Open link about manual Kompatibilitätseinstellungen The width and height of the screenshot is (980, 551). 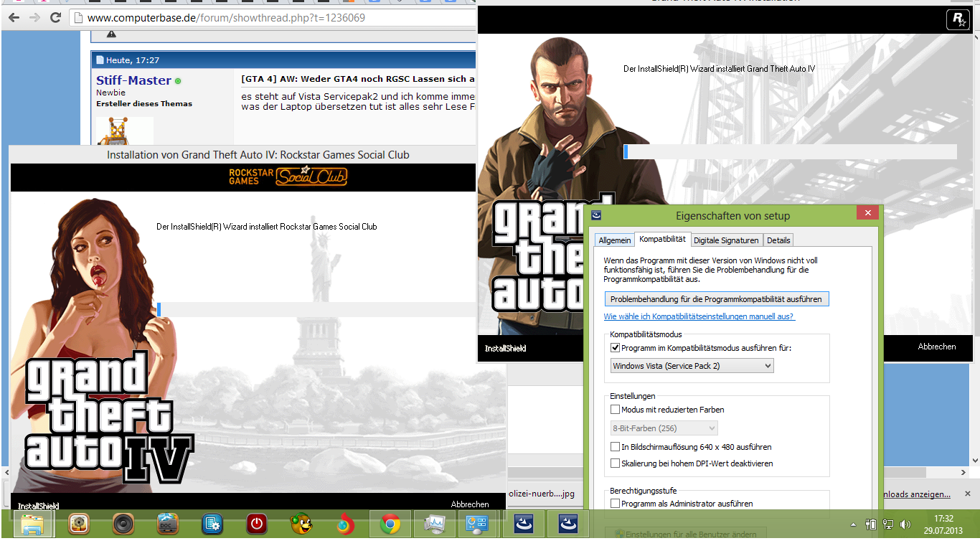point(699,316)
